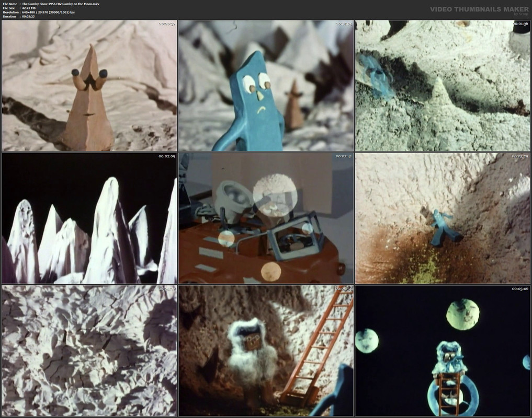Click the timestamp on the frowning Gumby thumbnail
Screen dimensions: 532x418
pos(344,24)
